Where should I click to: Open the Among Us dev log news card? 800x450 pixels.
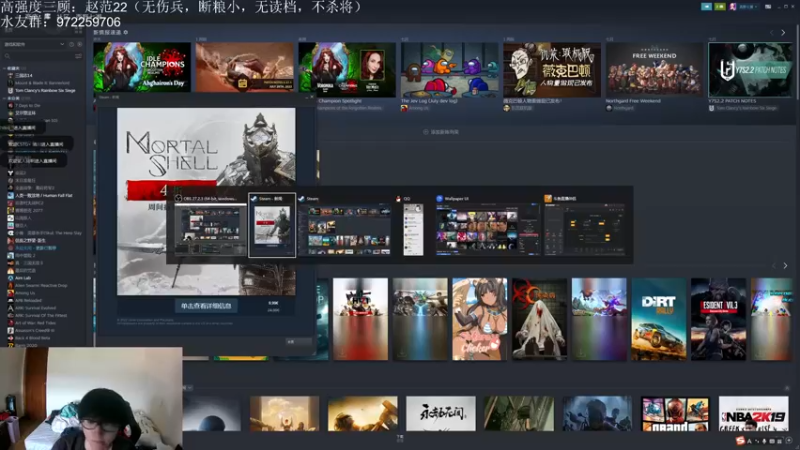pos(449,70)
